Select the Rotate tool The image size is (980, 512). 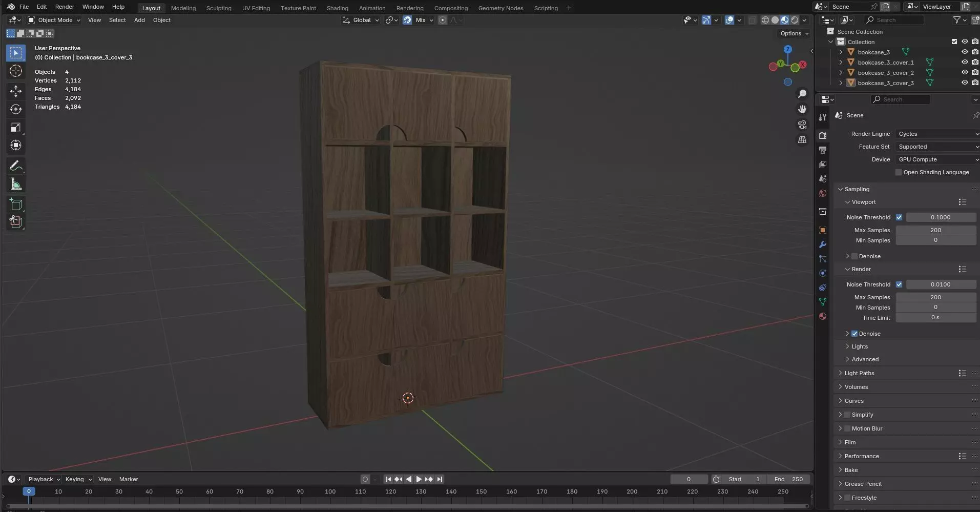pos(16,109)
